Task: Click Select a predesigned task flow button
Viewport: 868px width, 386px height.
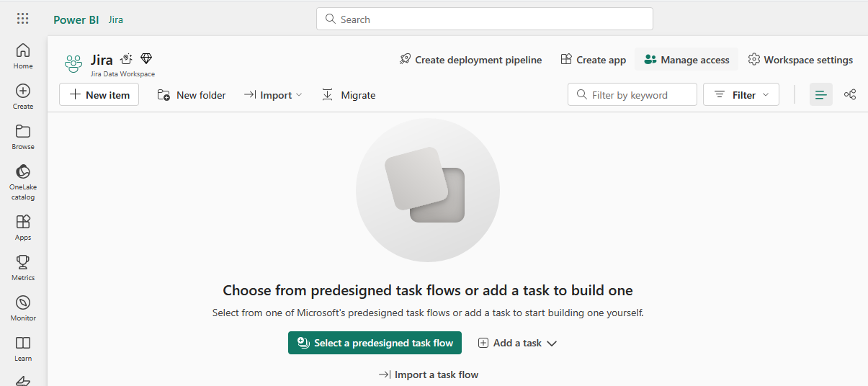Action: (375, 343)
